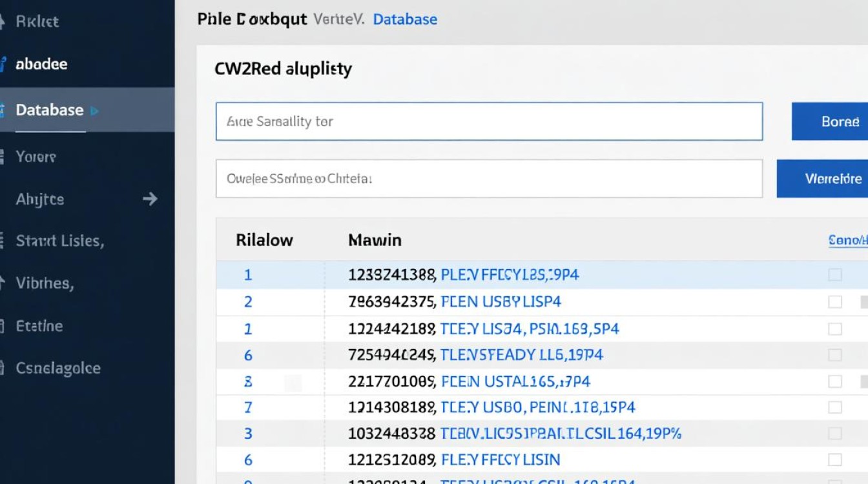The image size is (868, 484).
Task: Click the icon beside Etatine
Action: tap(3, 326)
